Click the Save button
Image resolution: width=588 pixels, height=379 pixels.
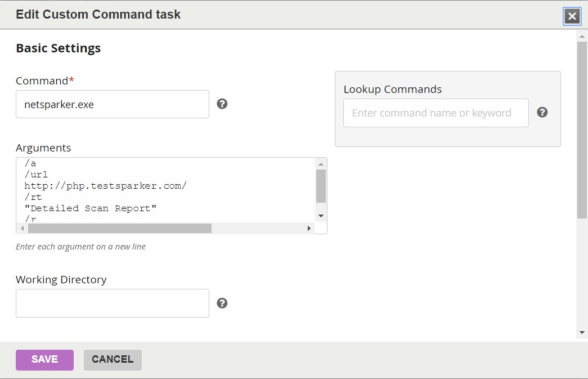coord(44,360)
